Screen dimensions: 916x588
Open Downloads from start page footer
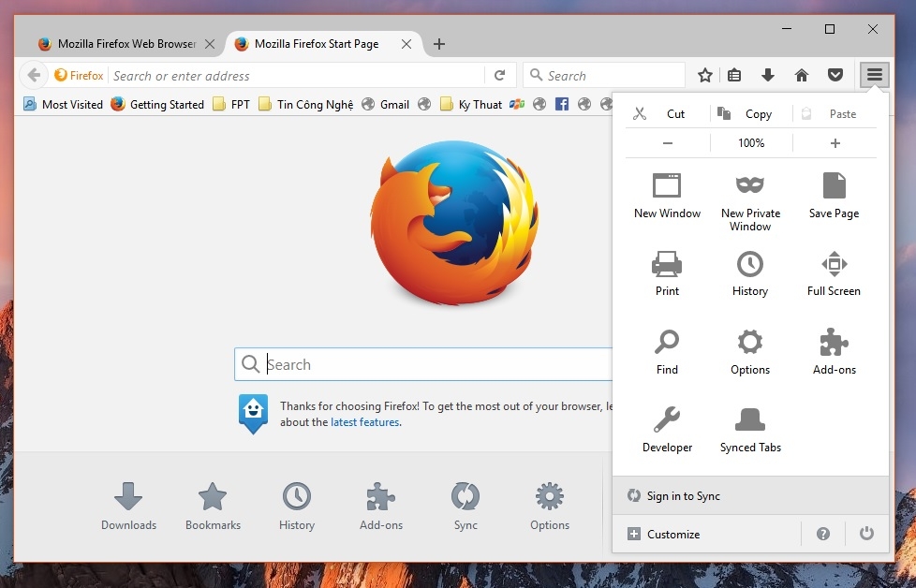point(128,507)
